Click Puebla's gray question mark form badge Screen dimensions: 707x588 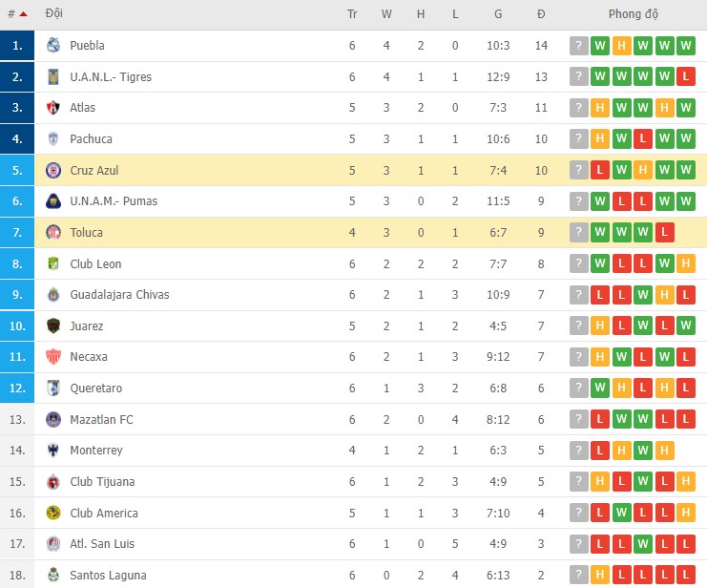(579, 46)
